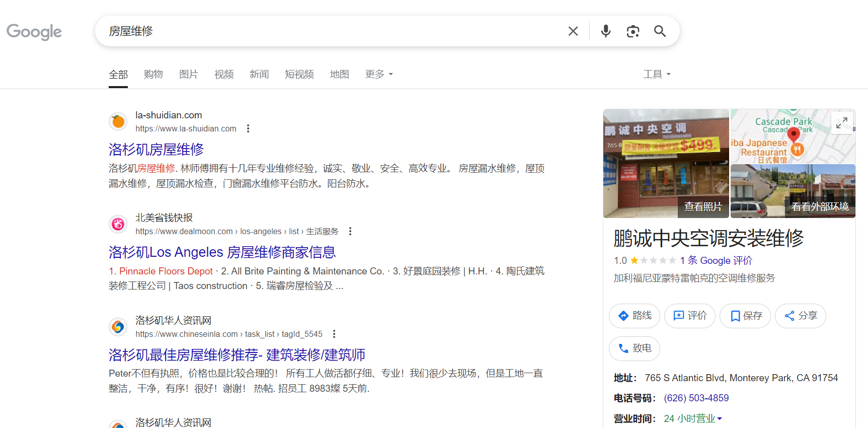The width and height of the screenshot is (868, 428).
Task: Click phone number (626) 503-4859
Action: 696,398
